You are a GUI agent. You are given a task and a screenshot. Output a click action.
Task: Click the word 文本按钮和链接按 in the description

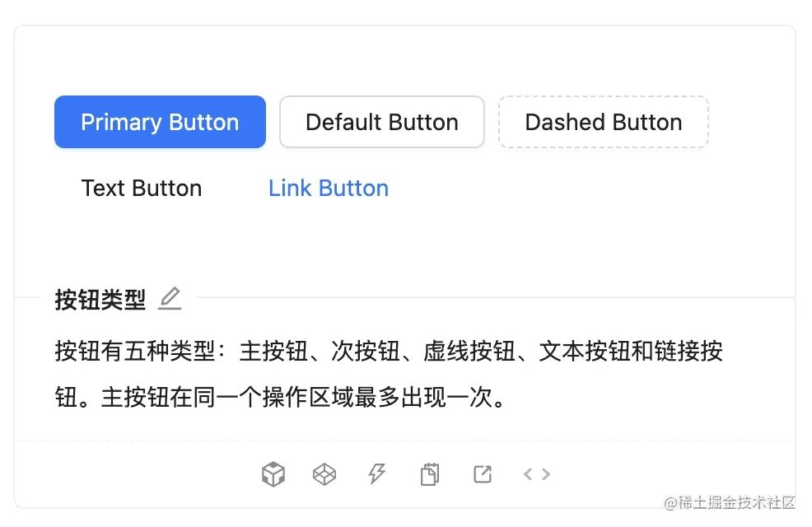pos(631,352)
